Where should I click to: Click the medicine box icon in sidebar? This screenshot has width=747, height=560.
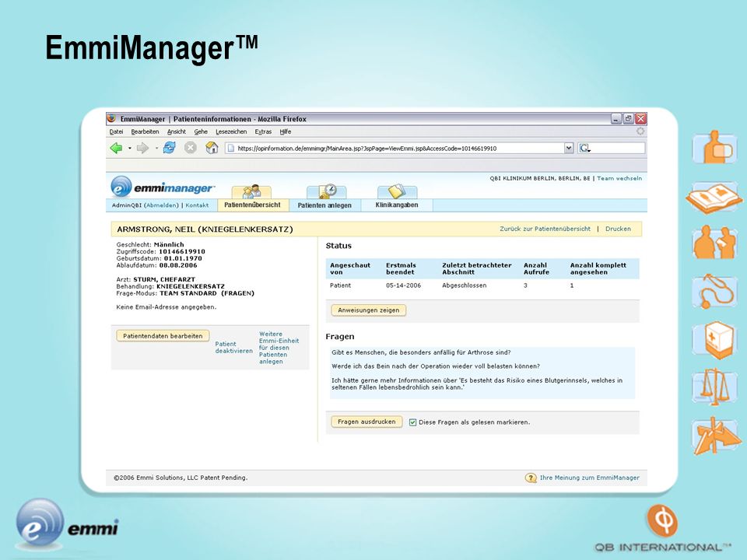pyautogui.click(x=714, y=340)
